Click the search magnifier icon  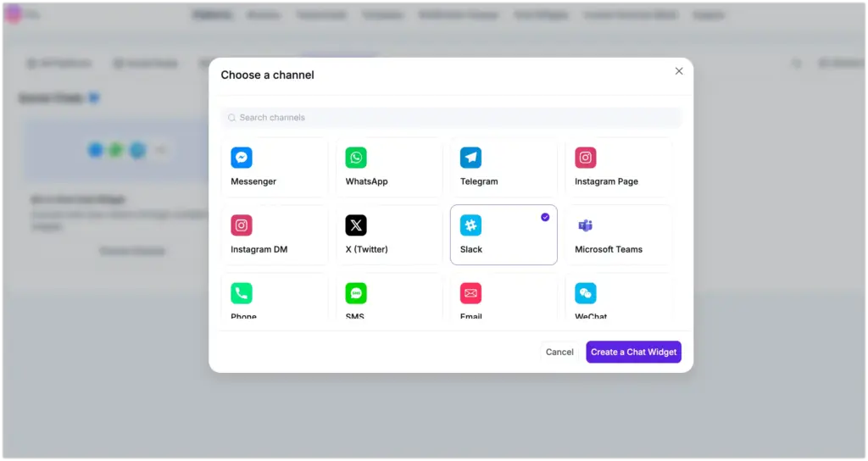232,118
